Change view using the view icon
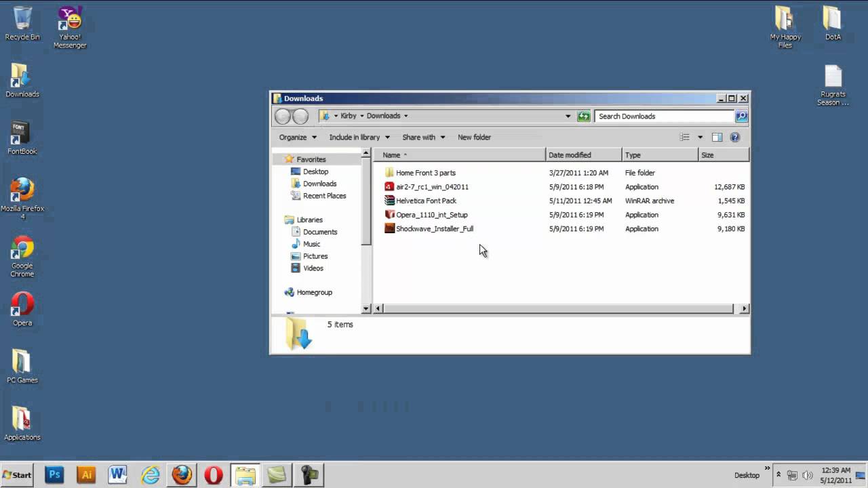 point(685,137)
